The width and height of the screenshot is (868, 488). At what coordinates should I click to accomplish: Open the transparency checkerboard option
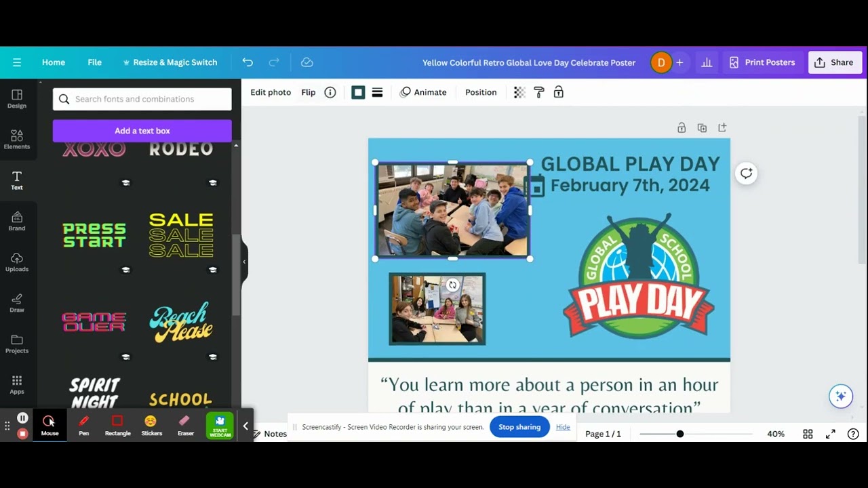click(x=519, y=92)
